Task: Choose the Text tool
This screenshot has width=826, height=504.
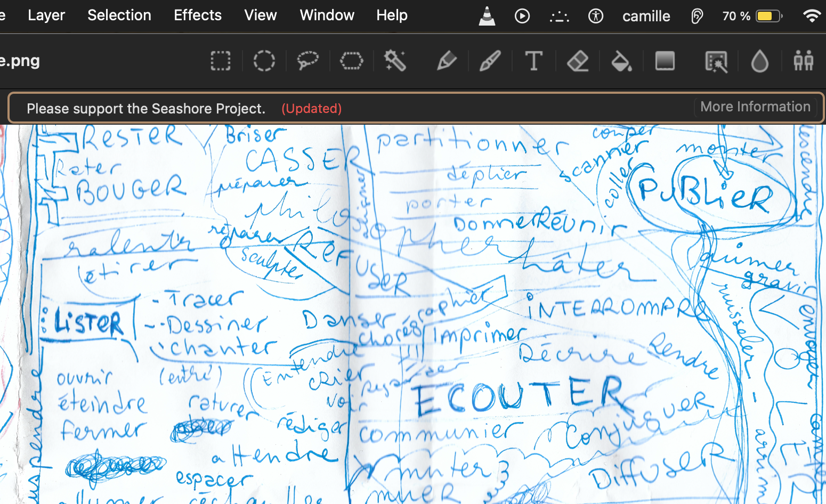Action: coord(533,61)
